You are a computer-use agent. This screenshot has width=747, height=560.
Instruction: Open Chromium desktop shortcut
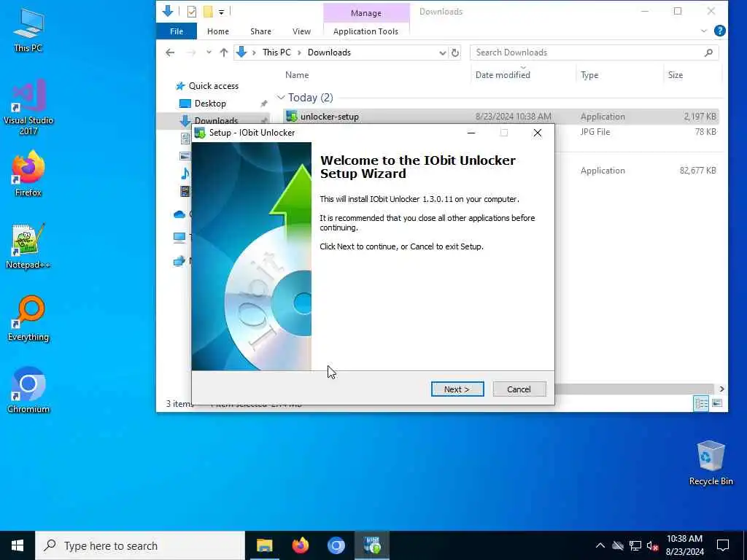coord(28,390)
